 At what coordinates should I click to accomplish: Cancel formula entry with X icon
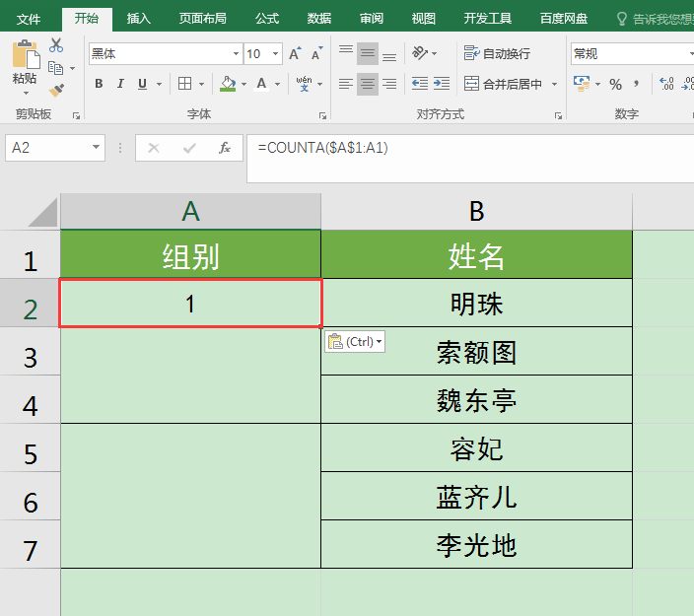pos(154,148)
